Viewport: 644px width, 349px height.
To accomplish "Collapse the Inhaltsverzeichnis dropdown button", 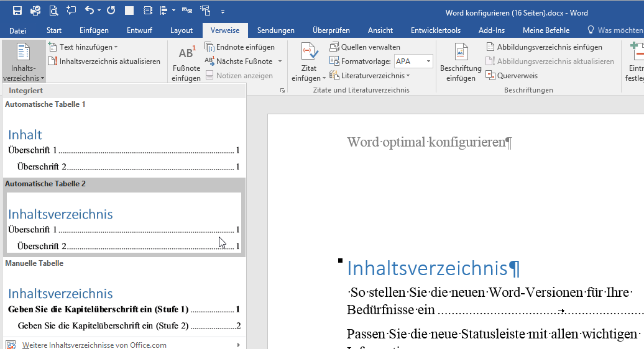I will (x=24, y=61).
